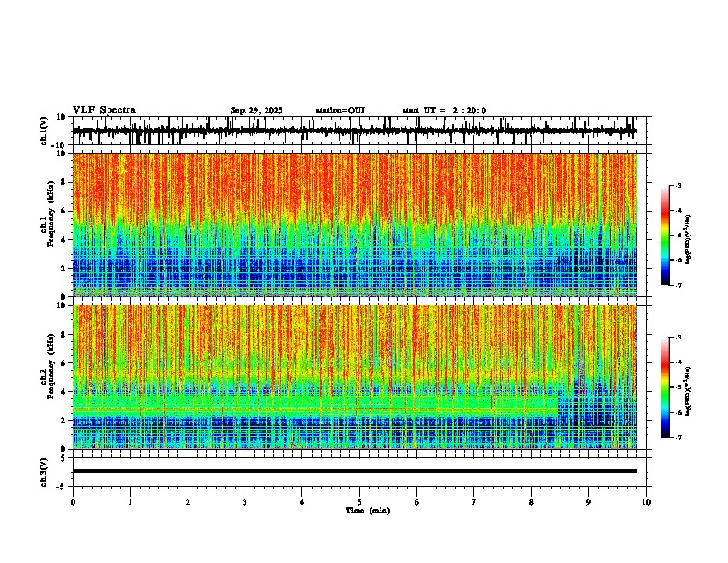Screen dimensions: 728x563
Task: Click inside the ch.1 spectrogram plot
Action: tap(354, 224)
